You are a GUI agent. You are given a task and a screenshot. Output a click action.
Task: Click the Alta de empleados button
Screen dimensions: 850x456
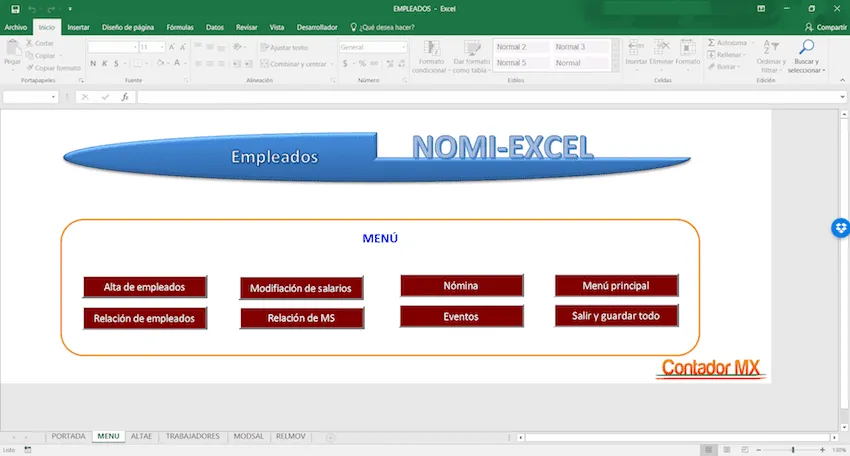click(145, 287)
